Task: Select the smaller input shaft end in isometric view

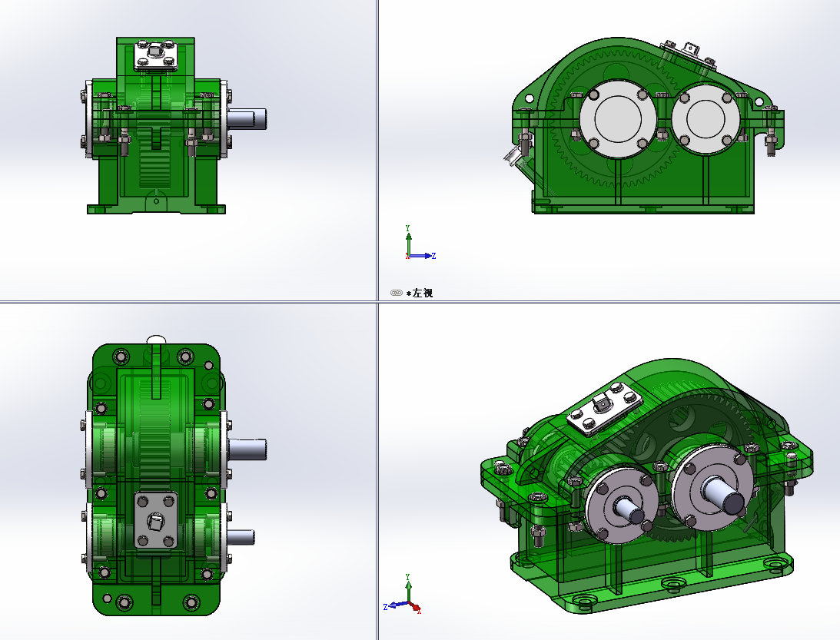Action: pyautogui.click(x=629, y=510)
